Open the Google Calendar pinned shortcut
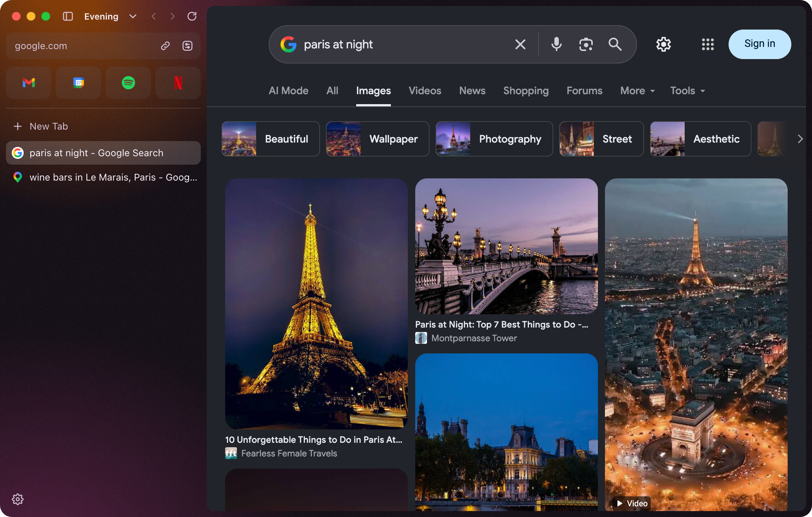This screenshot has width=812, height=517. 79,83
